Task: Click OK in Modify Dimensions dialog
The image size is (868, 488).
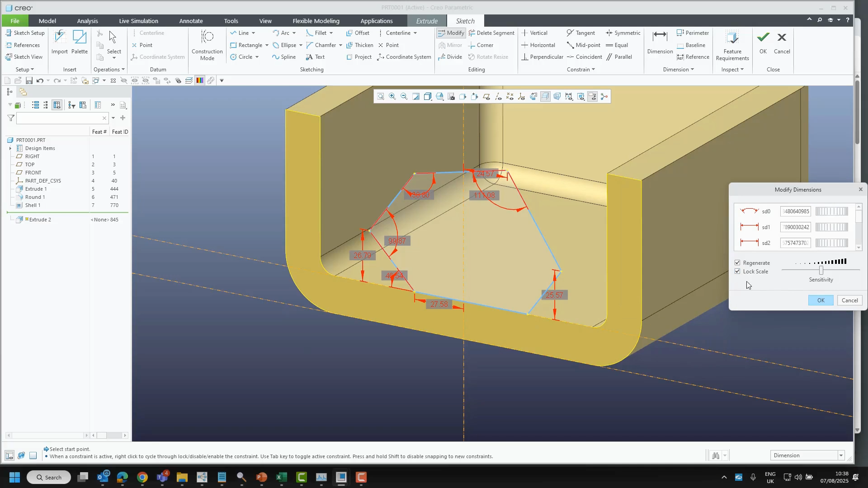Action: click(x=821, y=300)
